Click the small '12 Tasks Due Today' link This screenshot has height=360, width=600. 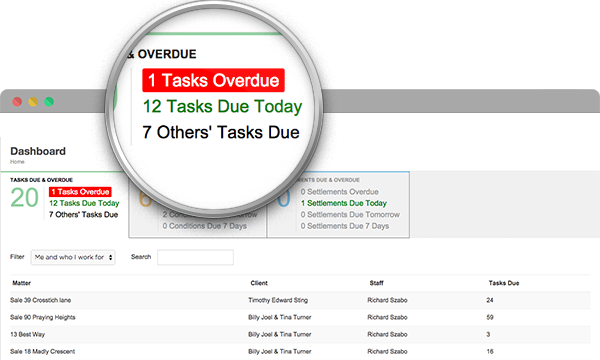pyautogui.click(x=84, y=203)
